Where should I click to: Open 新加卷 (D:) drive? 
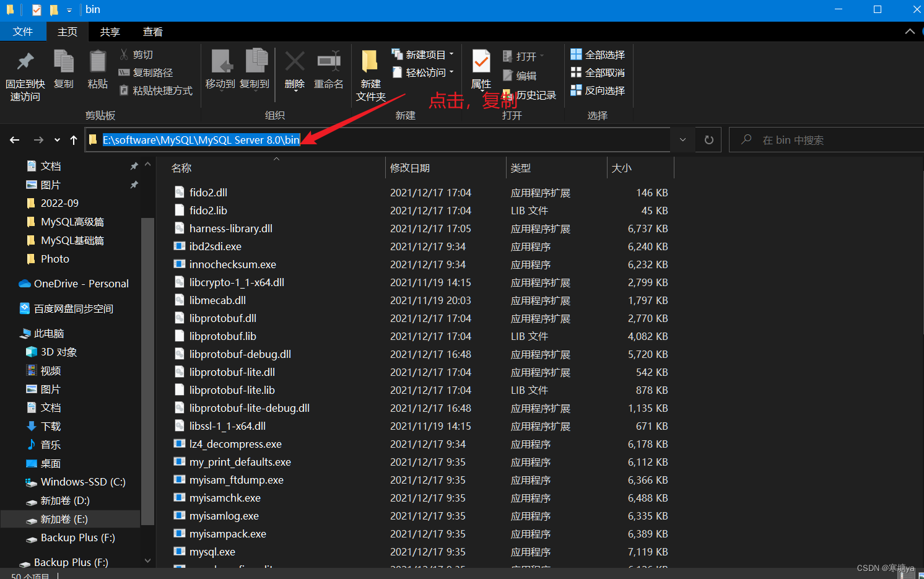(58, 500)
